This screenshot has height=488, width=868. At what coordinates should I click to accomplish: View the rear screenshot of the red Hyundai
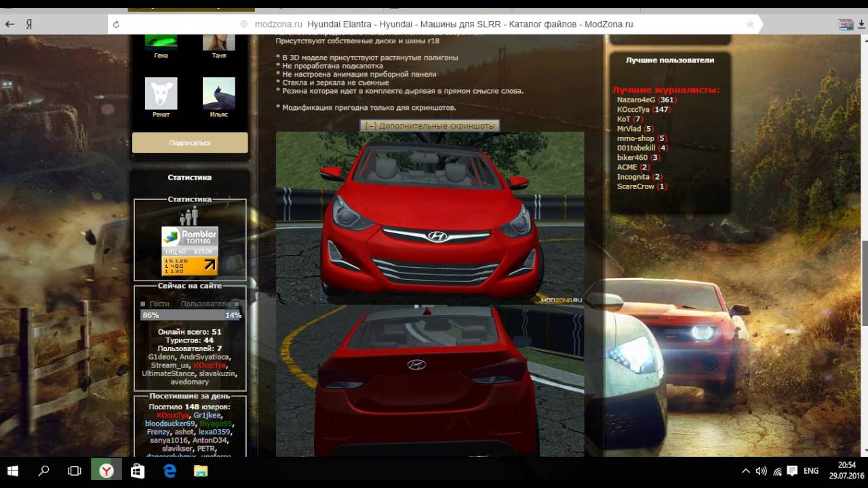tap(430, 380)
